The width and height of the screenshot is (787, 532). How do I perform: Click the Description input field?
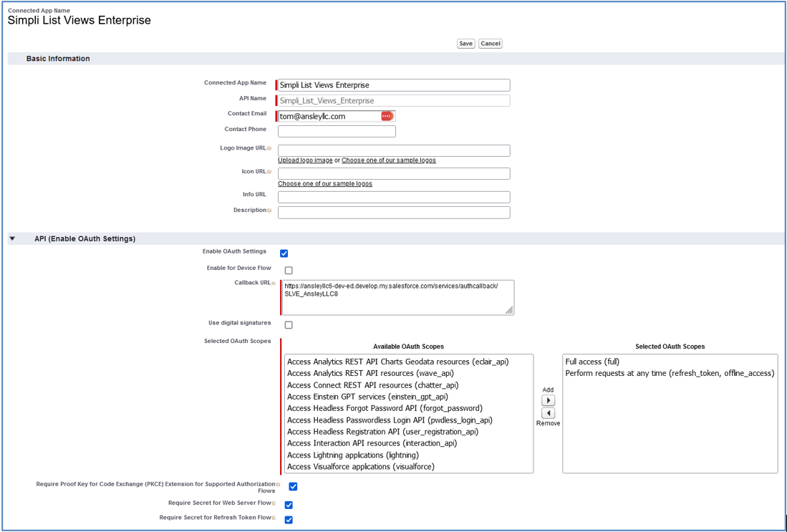[x=394, y=212]
